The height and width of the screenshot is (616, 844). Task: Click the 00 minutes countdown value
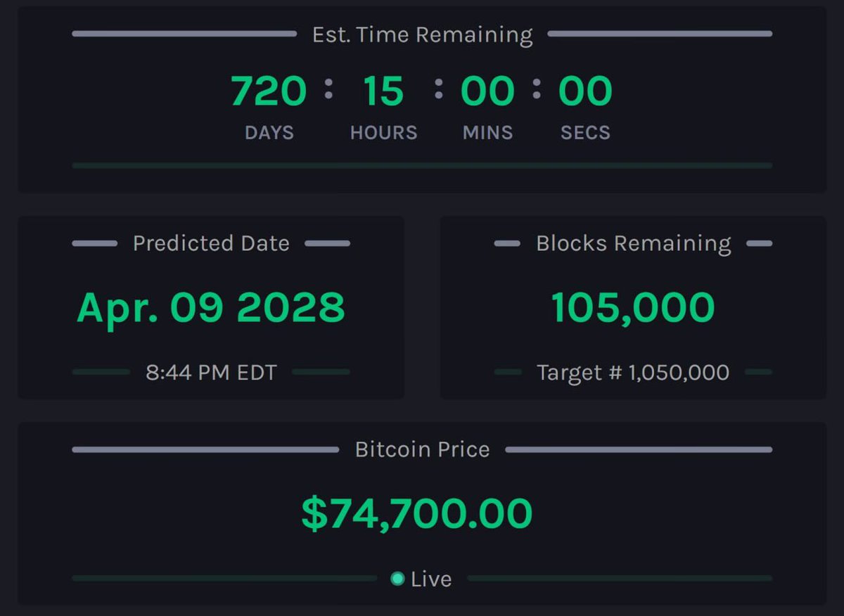pyautogui.click(x=487, y=92)
